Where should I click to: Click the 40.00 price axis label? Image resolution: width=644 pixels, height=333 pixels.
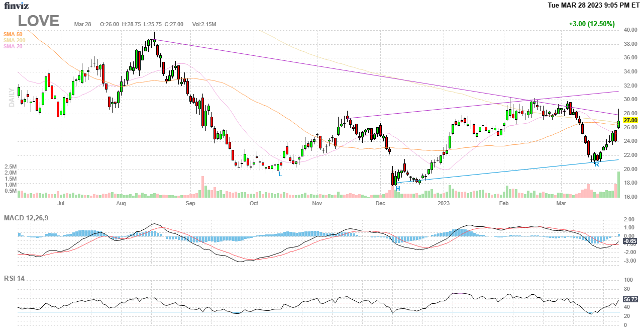(x=630, y=30)
